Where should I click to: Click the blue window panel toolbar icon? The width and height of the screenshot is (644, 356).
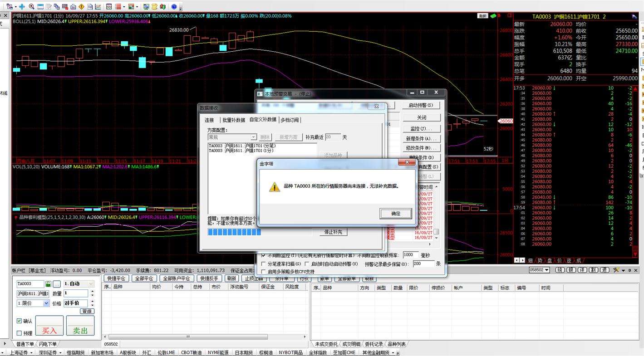point(40,7)
